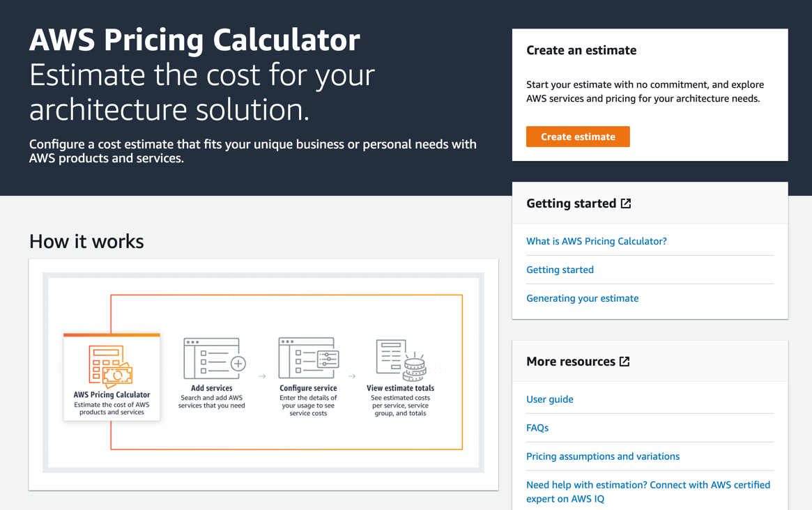The height and width of the screenshot is (510, 812).
Task: Click the external-link icon beside Getting started heading
Action: (625, 203)
